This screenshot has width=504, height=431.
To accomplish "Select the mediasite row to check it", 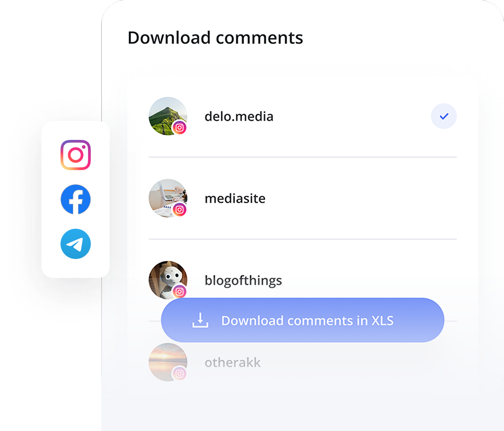I will pyautogui.click(x=303, y=198).
